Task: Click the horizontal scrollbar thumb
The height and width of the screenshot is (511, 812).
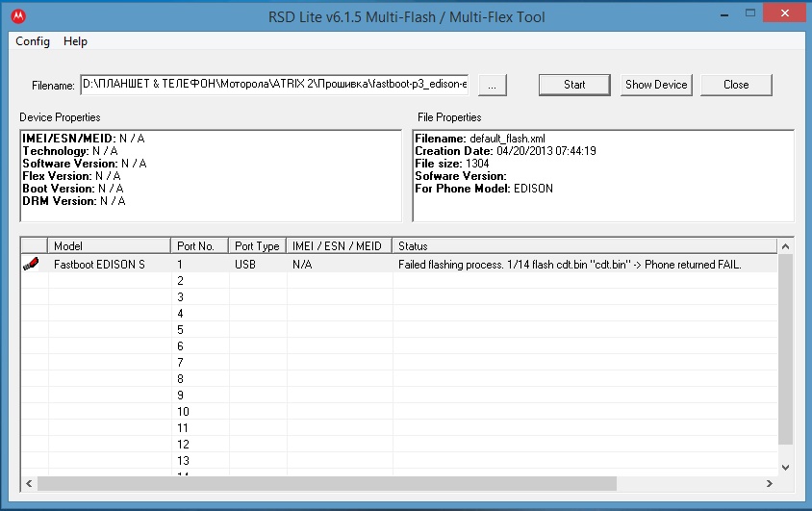Action: point(327,483)
